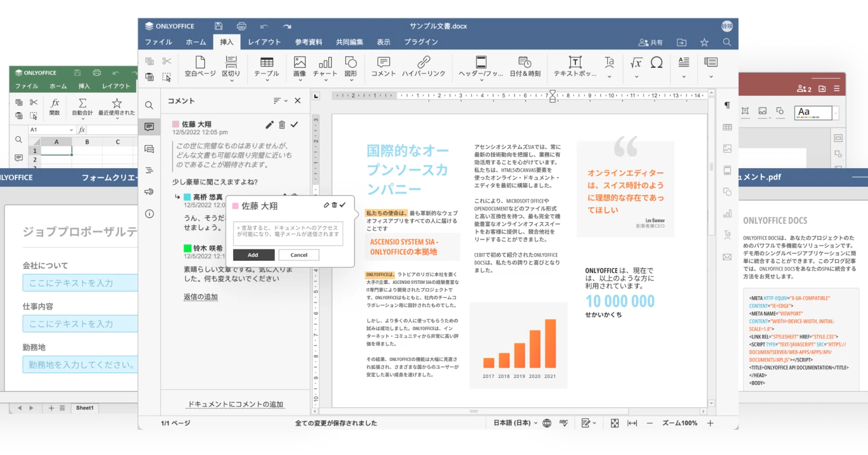Open the navigation headings panel icon

coord(149,170)
